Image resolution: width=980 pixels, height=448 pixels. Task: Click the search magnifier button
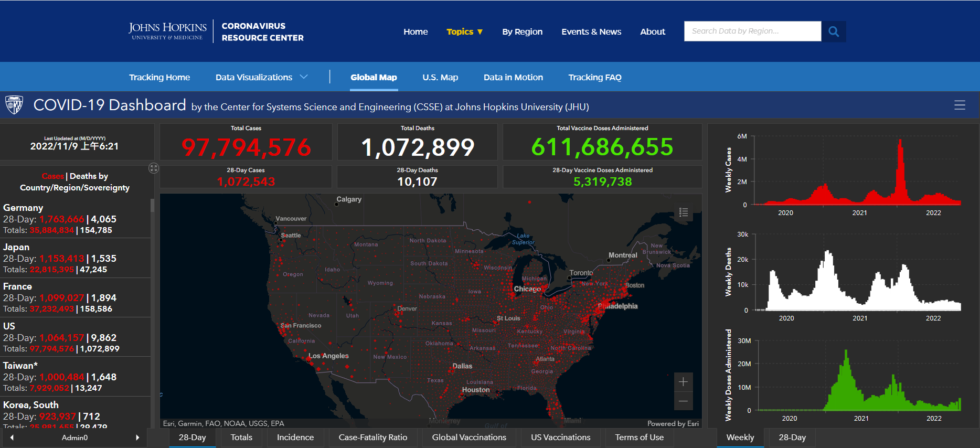pos(833,31)
